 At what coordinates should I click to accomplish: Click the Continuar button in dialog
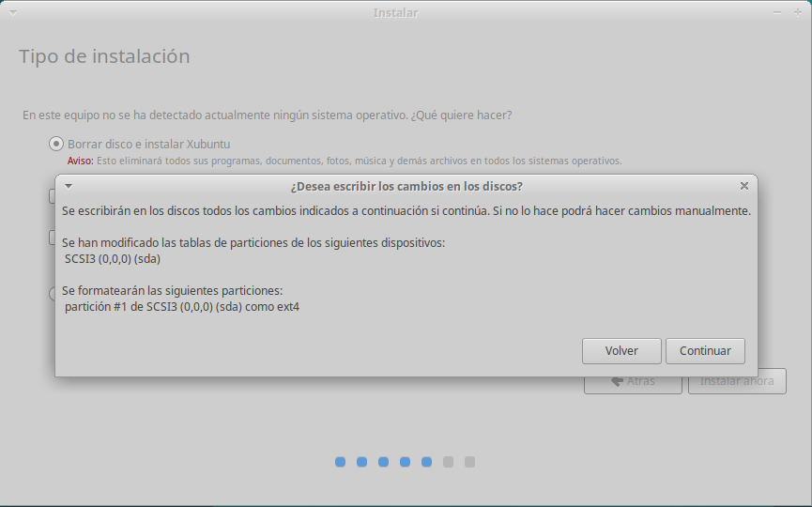[x=705, y=351]
